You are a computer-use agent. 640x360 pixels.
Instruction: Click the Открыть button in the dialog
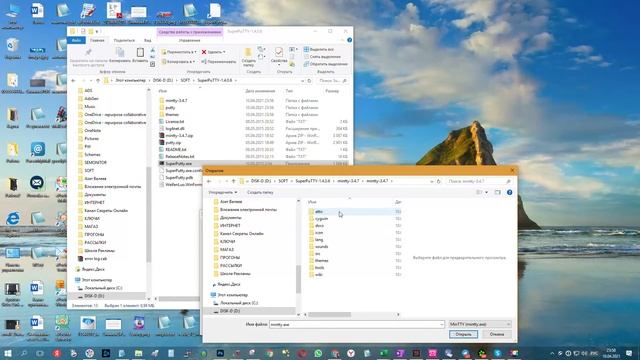(463, 334)
